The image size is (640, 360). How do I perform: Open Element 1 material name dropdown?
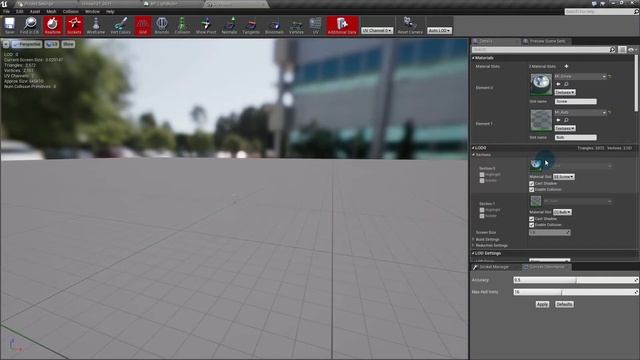[x=580, y=112]
